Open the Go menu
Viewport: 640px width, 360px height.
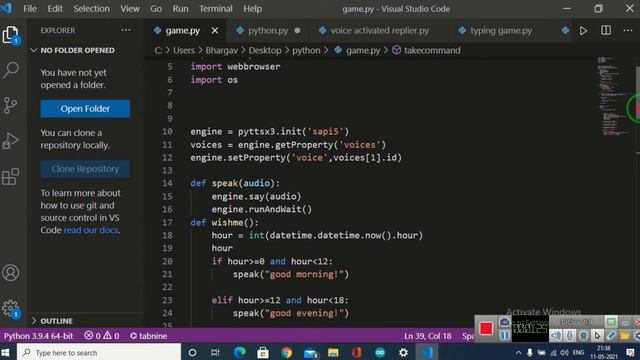156,9
